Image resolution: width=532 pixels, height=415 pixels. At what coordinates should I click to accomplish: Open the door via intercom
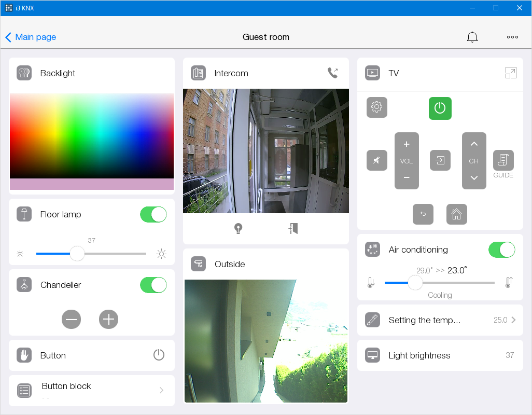pyautogui.click(x=293, y=229)
